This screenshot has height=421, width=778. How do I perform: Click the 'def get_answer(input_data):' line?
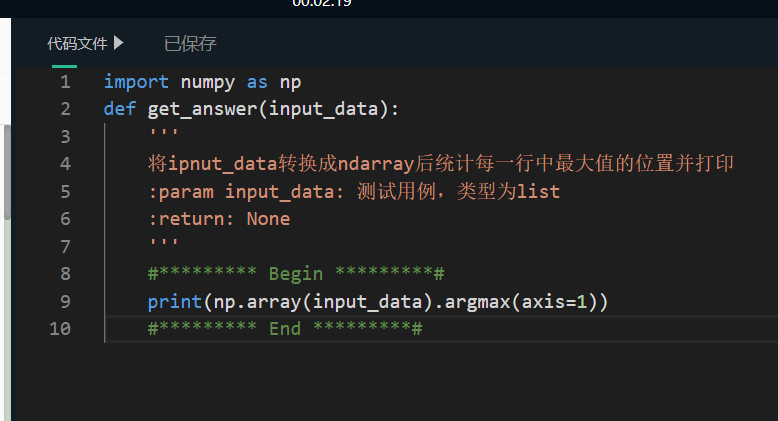pos(251,109)
